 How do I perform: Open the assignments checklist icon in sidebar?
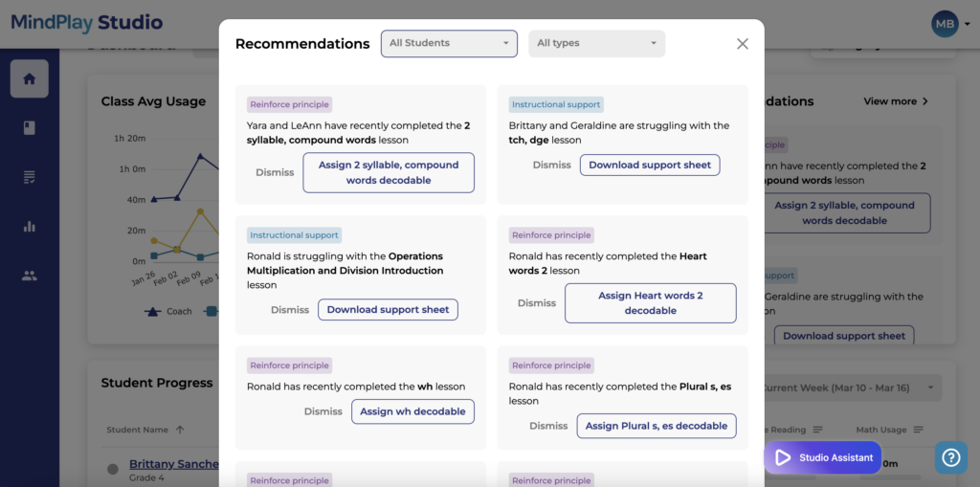[x=30, y=178]
